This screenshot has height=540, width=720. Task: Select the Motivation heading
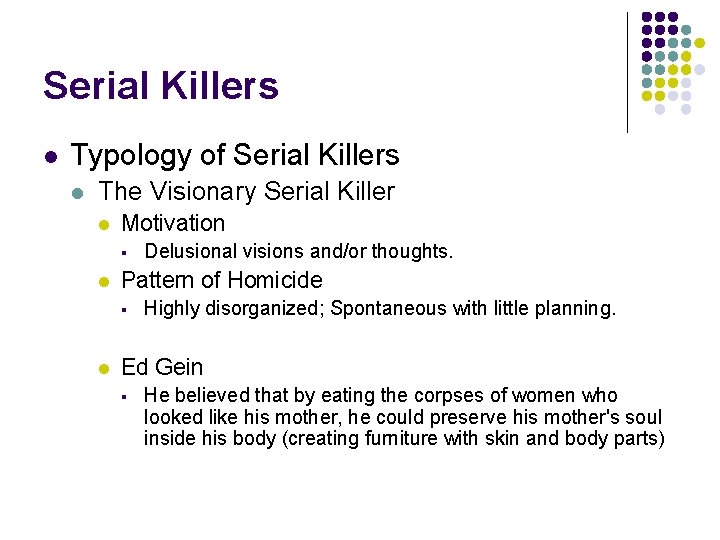[173, 223]
